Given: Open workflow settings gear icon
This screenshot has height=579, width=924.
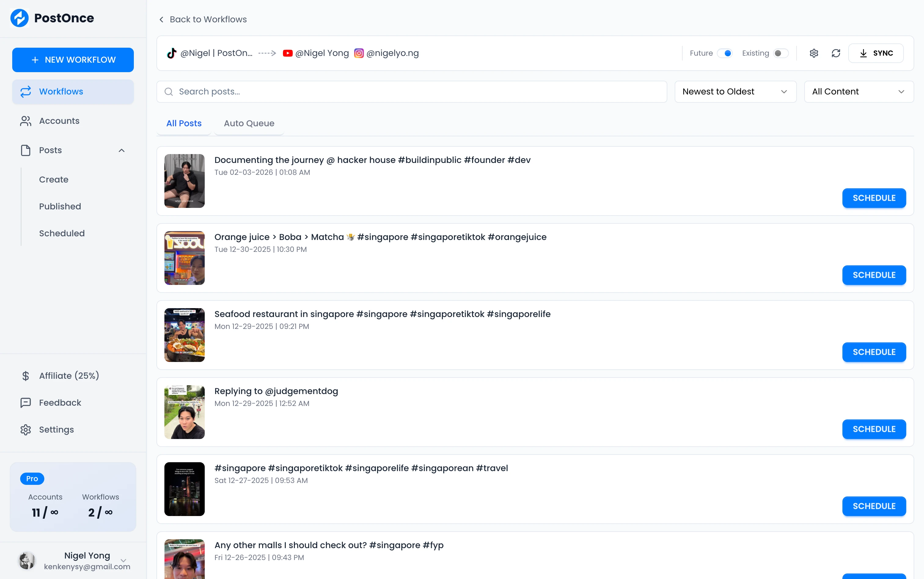Looking at the screenshot, I should coord(814,53).
